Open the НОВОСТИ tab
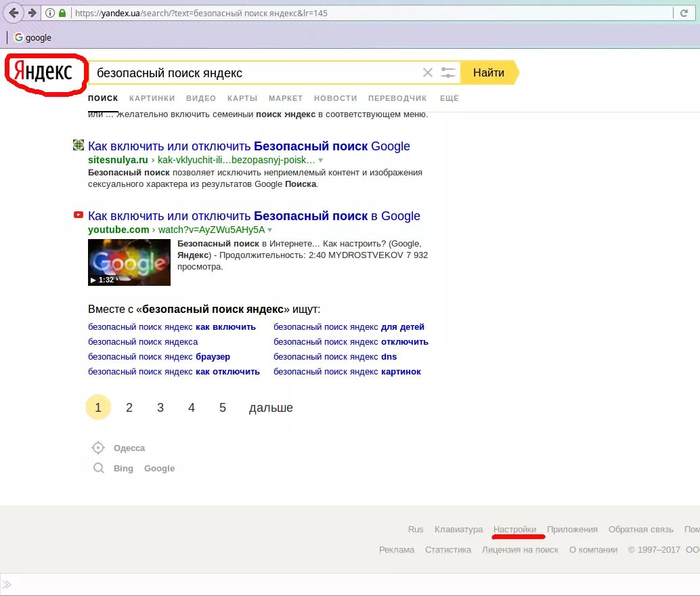700x596 pixels. (x=336, y=98)
